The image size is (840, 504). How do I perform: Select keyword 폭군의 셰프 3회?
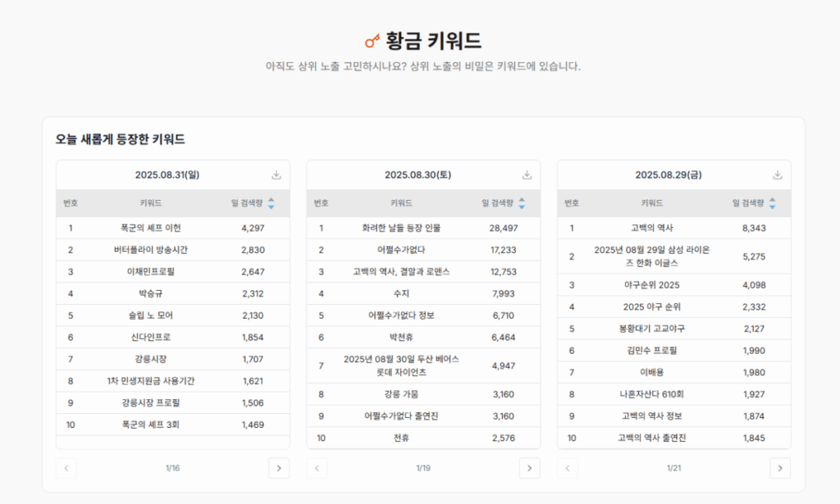pos(151,425)
